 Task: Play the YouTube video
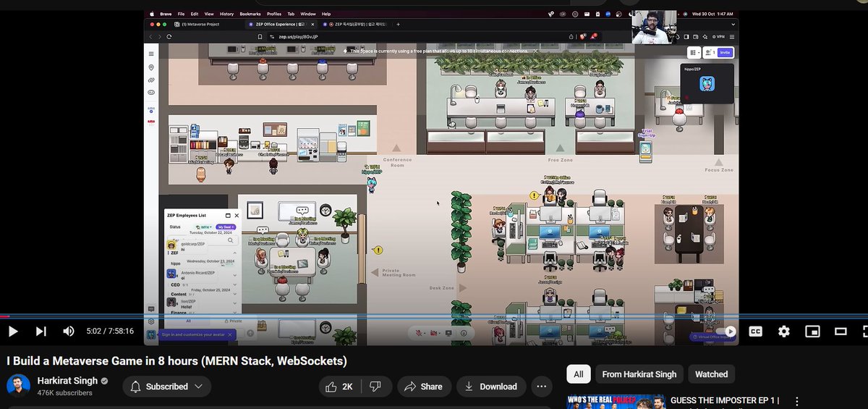[x=13, y=332]
